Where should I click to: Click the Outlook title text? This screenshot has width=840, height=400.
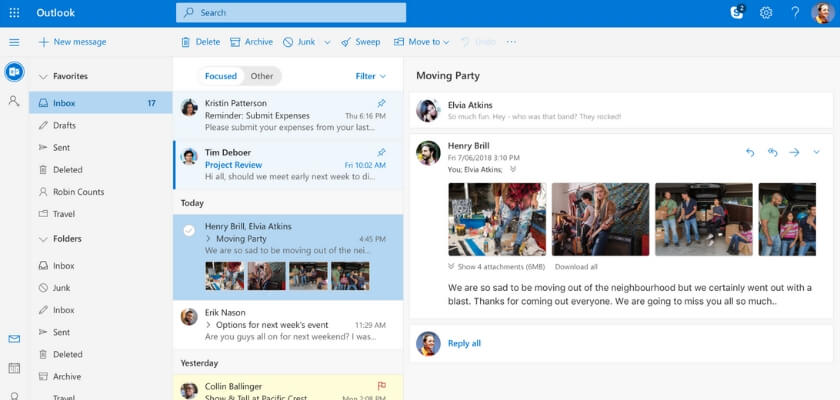56,13
